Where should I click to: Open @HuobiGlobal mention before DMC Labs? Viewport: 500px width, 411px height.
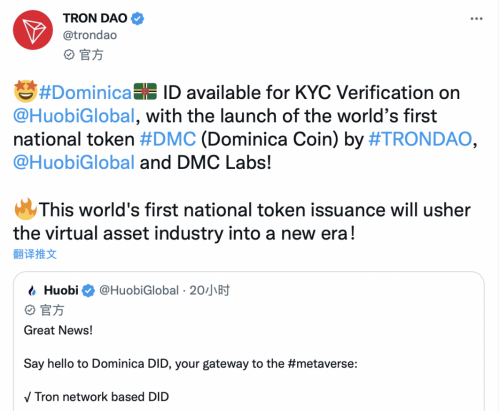(x=74, y=163)
